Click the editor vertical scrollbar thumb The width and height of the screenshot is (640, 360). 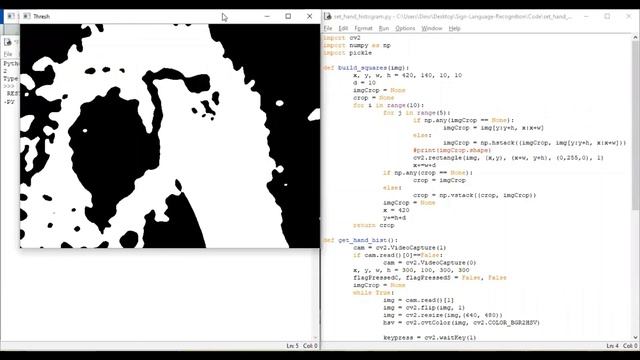(x=636, y=126)
